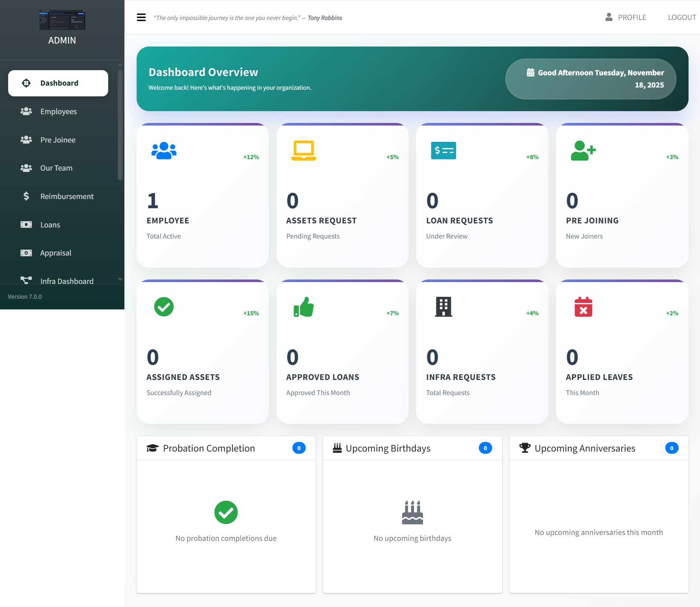Select the Employees people icon in sidebar
Viewport: 700px width, 607px height.
click(26, 111)
